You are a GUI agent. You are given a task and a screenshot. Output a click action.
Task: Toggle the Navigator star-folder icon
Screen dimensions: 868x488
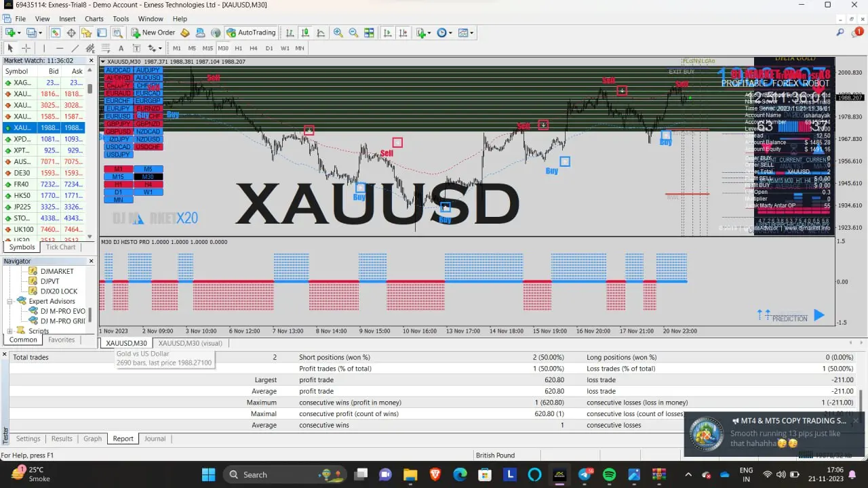86,33
